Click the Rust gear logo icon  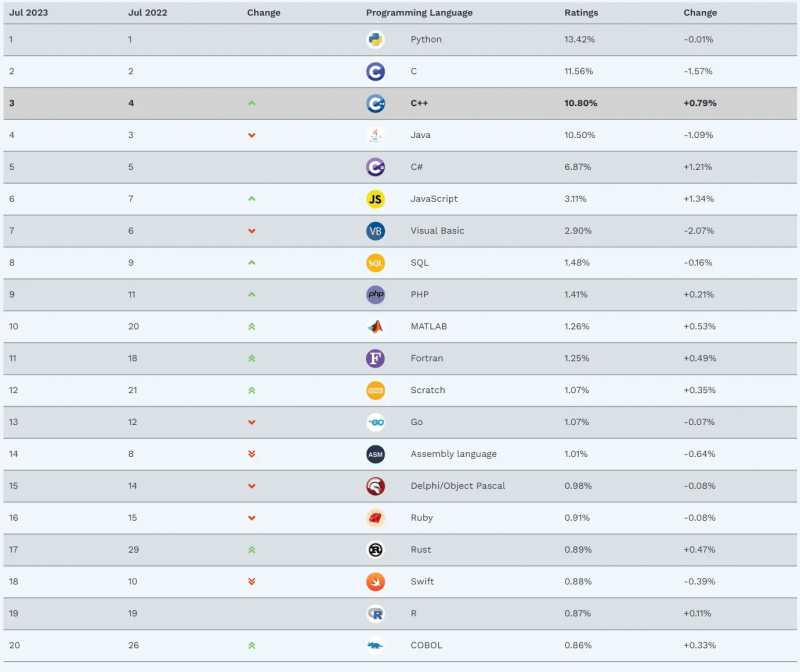[376, 550]
